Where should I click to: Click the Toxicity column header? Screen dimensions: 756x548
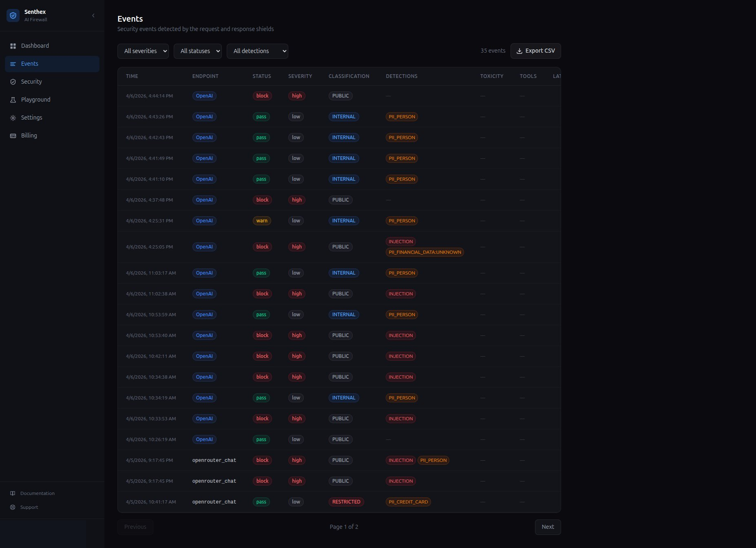492,76
